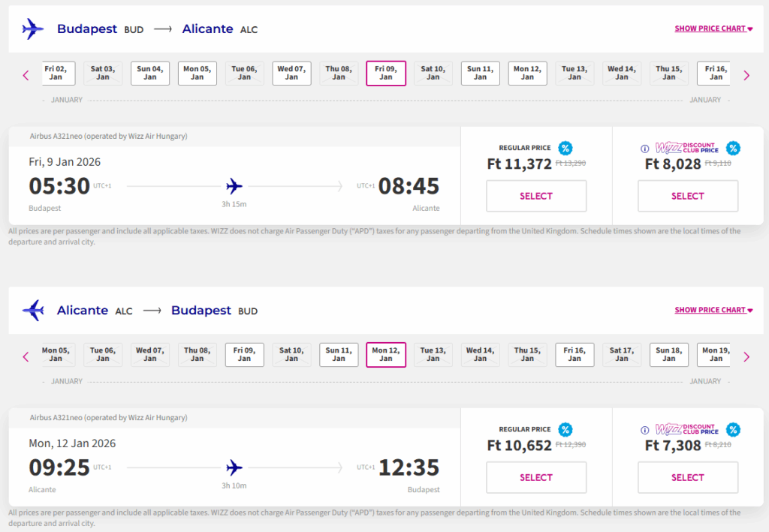
Task: Click the return Discount Club percent badge
Action: pos(733,429)
